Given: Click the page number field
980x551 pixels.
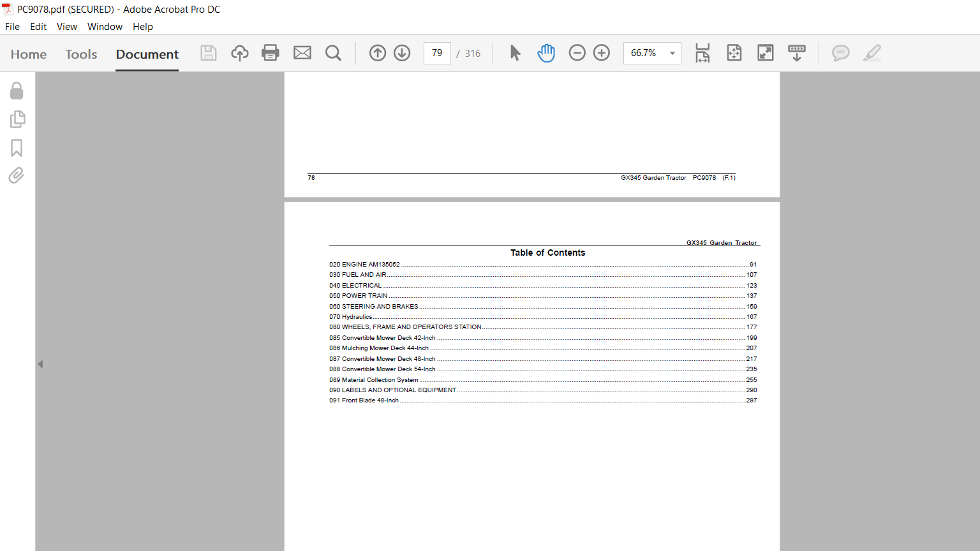Looking at the screenshot, I should pos(437,53).
